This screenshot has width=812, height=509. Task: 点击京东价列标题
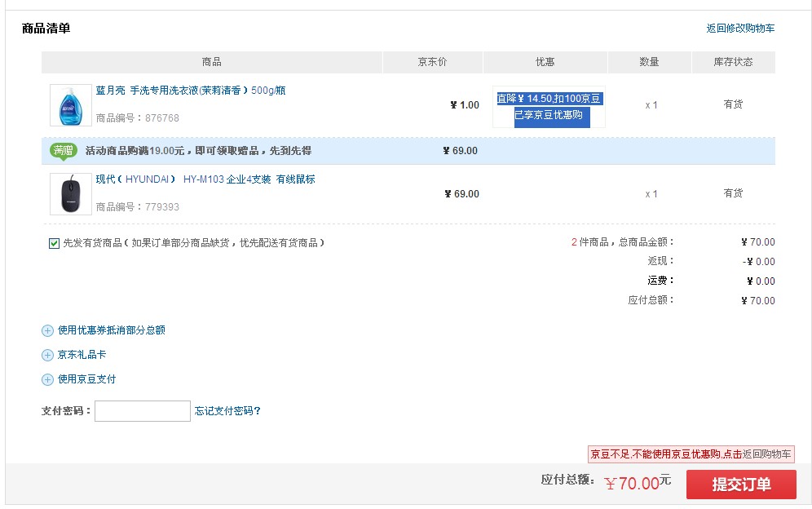[434, 62]
